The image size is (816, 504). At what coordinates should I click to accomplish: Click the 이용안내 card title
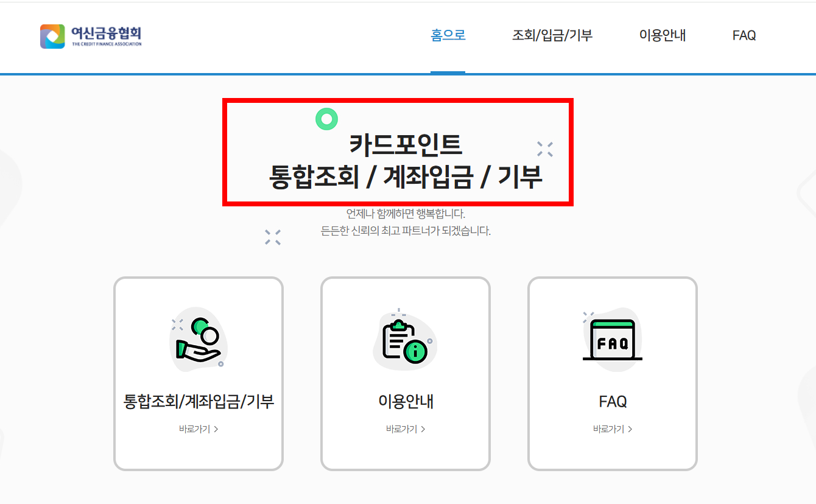pos(406,402)
